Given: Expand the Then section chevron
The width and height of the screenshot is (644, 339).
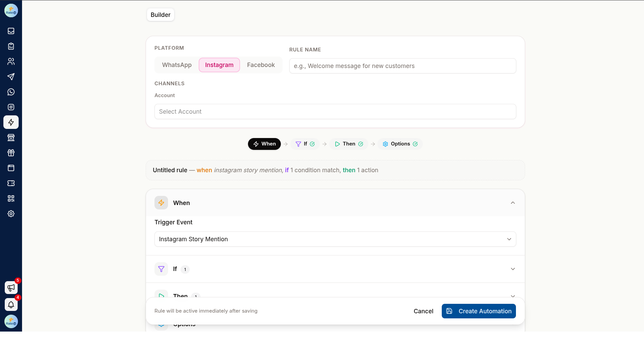Looking at the screenshot, I should tap(513, 296).
